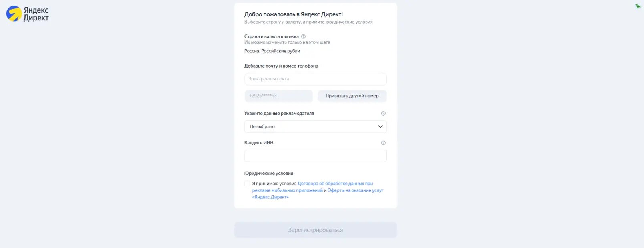Focus the 'Электронная почта' email field

coord(316,79)
